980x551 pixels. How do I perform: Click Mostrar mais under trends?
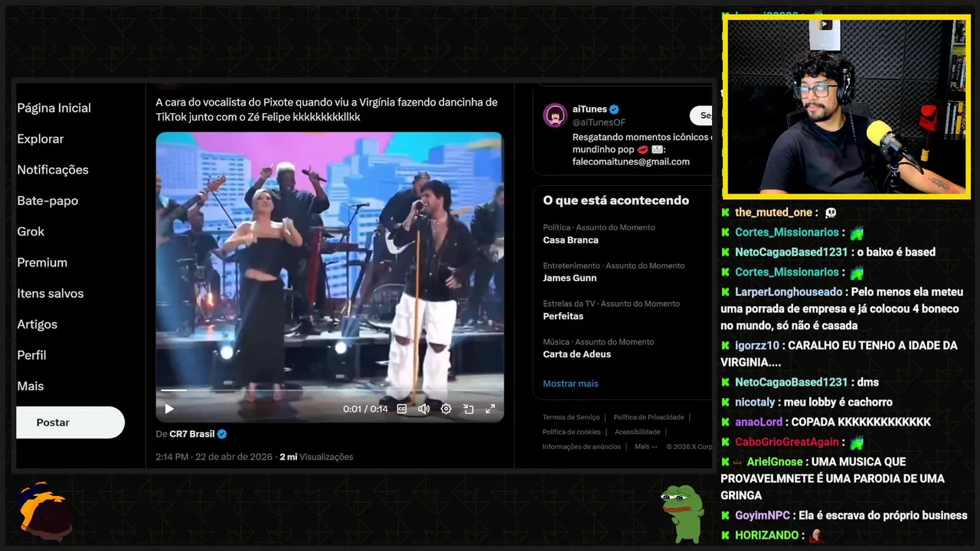(x=570, y=383)
